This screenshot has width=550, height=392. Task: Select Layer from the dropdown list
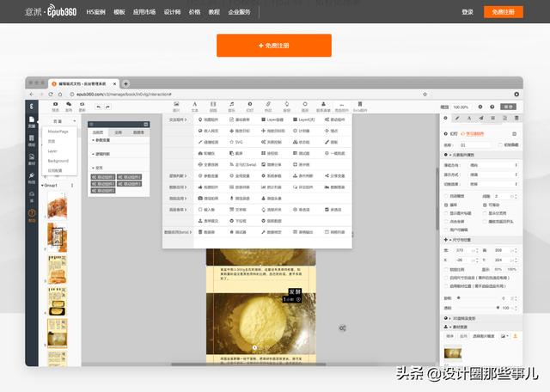coord(52,151)
